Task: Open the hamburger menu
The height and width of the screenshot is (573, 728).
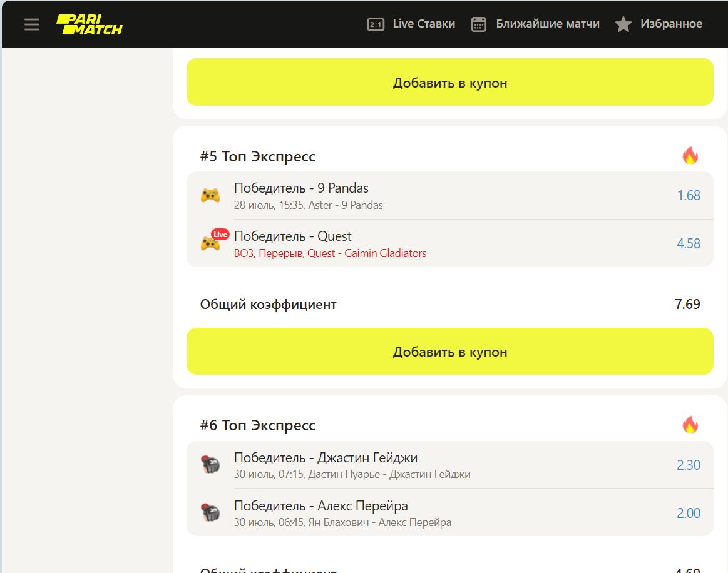Action: 31,24
